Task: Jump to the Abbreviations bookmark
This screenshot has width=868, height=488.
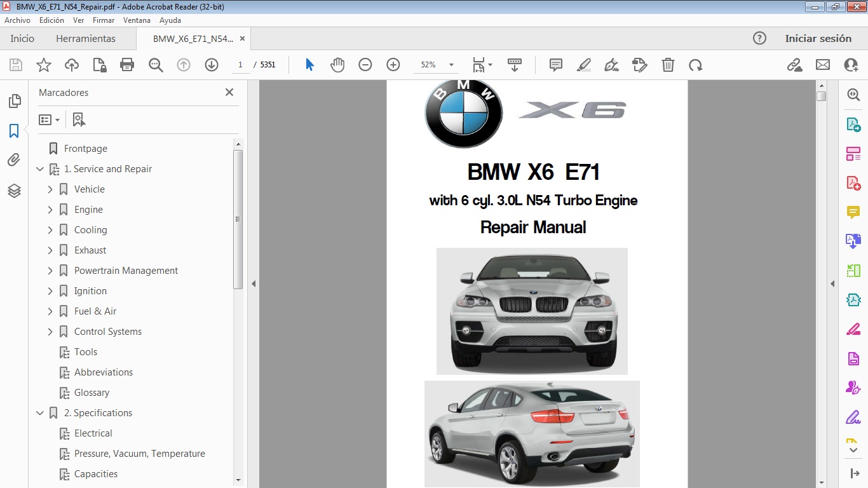Action: [x=104, y=372]
